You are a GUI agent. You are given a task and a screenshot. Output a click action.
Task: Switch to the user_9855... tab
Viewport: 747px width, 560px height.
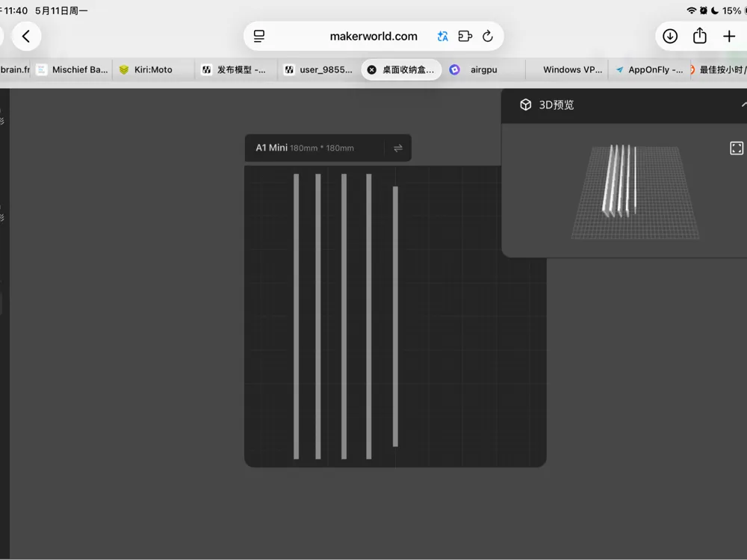tap(319, 69)
